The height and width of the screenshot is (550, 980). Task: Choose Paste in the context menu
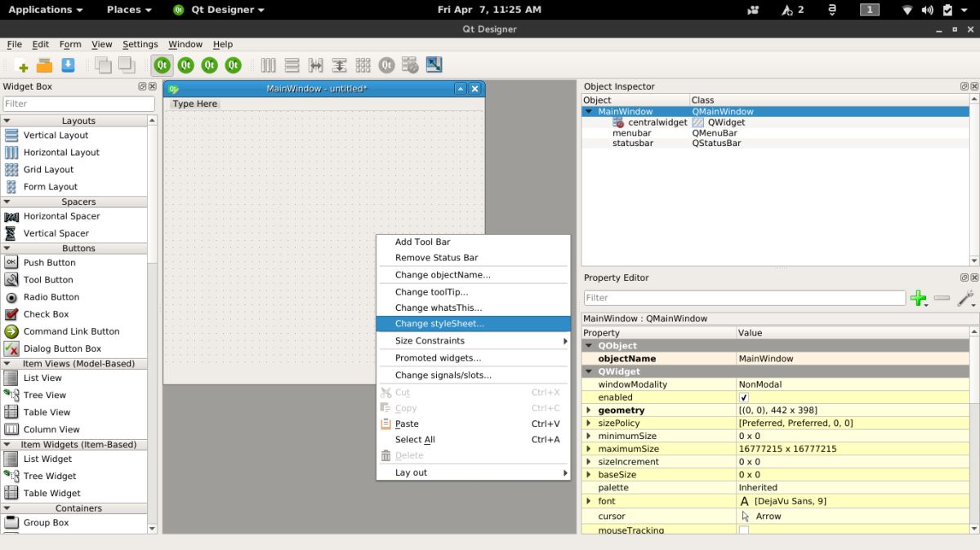[473, 424]
